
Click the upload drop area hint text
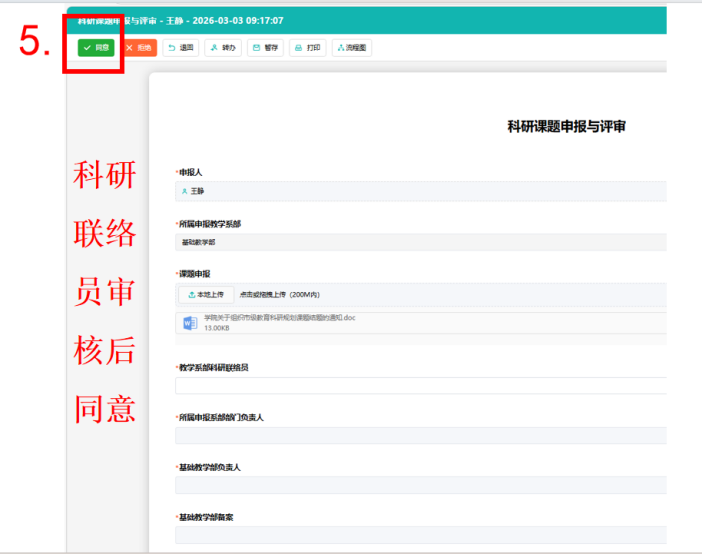(279, 294)
